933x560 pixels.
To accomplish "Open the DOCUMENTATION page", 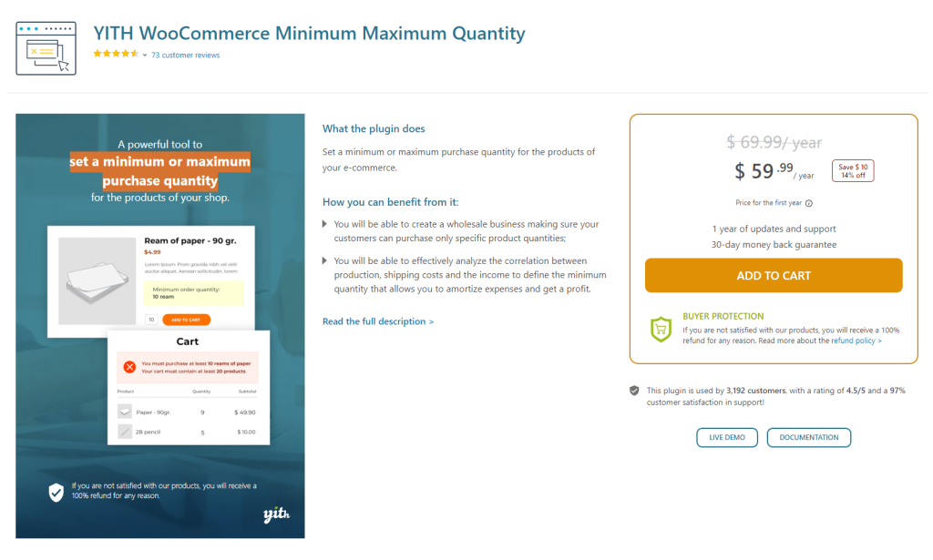I will coord(808,437).
